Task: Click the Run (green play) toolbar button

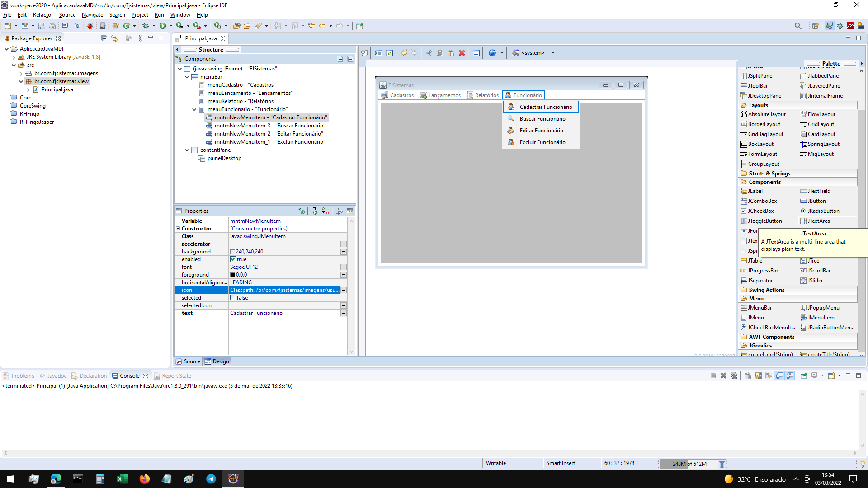Action: pyautogui.click(x=163, y=26)
